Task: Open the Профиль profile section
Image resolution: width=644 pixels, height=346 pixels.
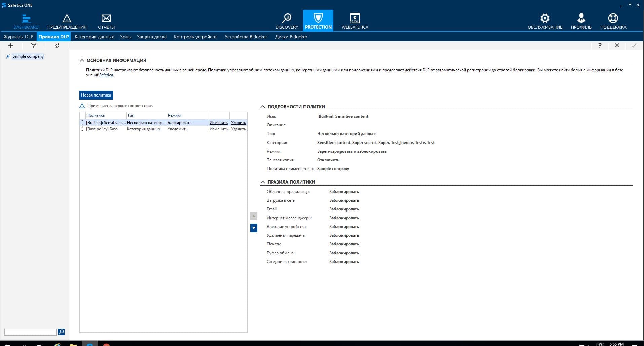Action: point(581,21)
